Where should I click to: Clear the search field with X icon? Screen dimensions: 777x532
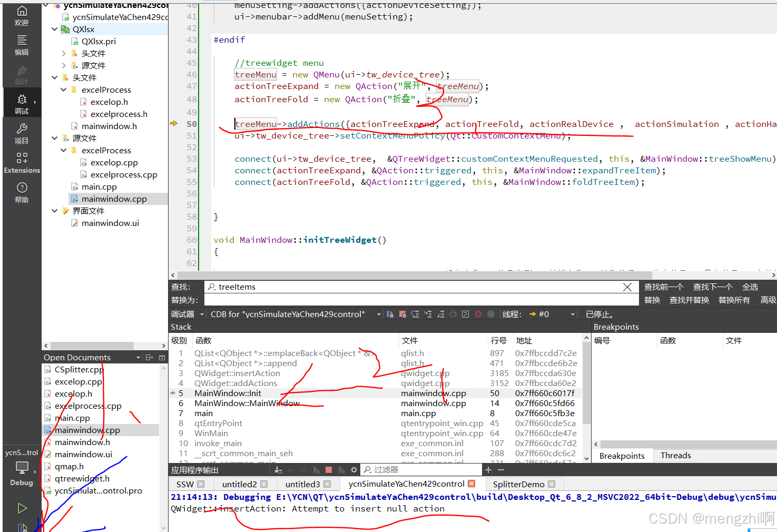coord(627,287)
